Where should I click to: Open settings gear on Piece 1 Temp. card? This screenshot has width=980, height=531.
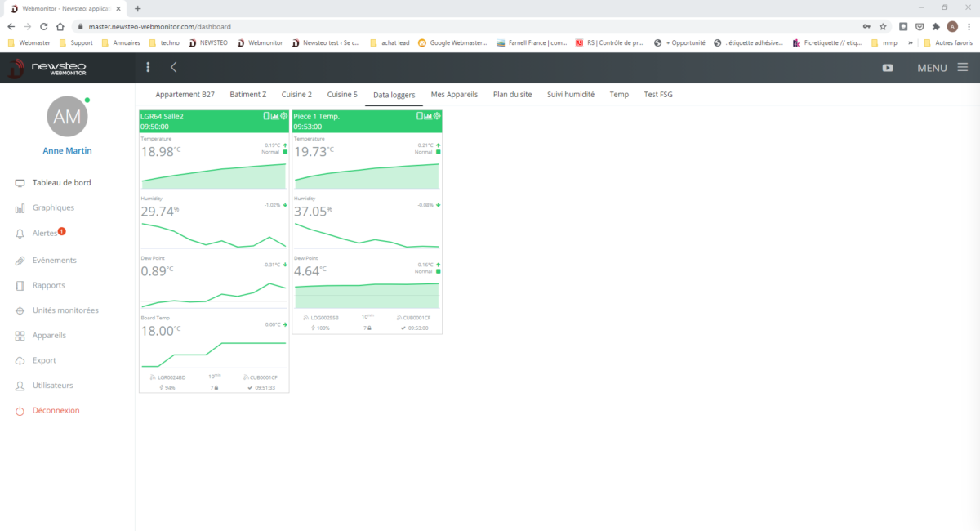click(437, 116)
